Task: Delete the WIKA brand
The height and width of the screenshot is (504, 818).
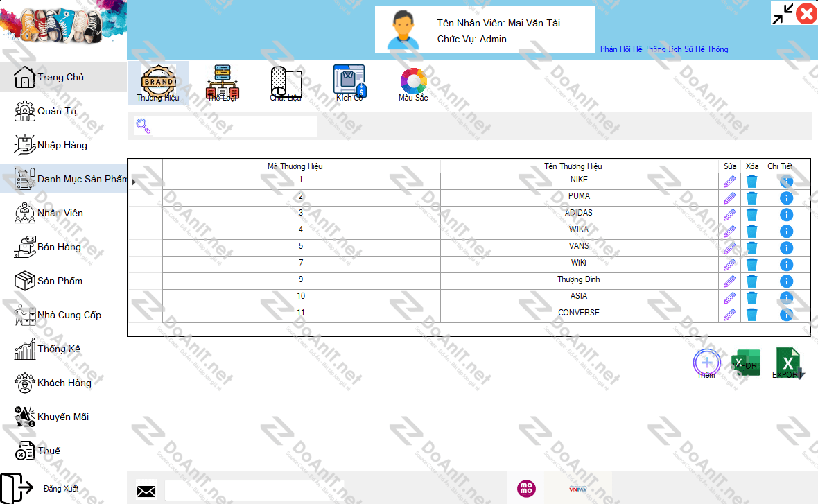Action: click(x=751, y=232)
